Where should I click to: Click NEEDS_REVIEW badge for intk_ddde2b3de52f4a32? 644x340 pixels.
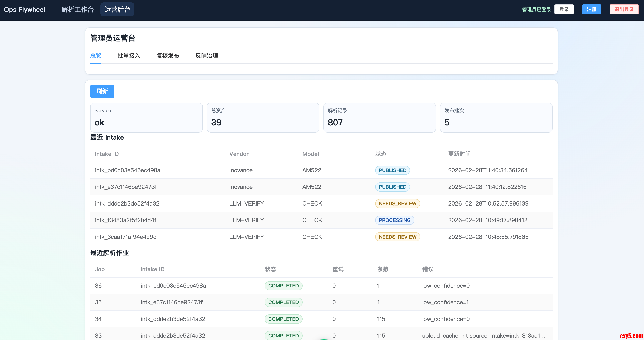(x=397, y=203)
